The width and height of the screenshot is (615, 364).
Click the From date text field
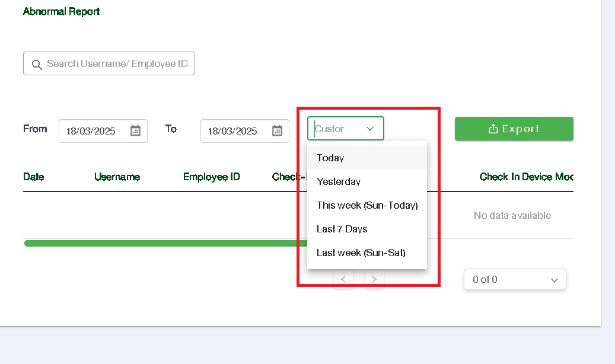[91, 131]
